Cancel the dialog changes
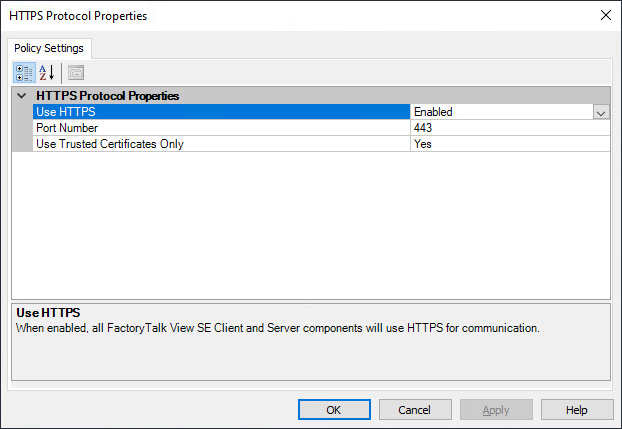This screenshot has height=429, width=622. coord(415,410)
